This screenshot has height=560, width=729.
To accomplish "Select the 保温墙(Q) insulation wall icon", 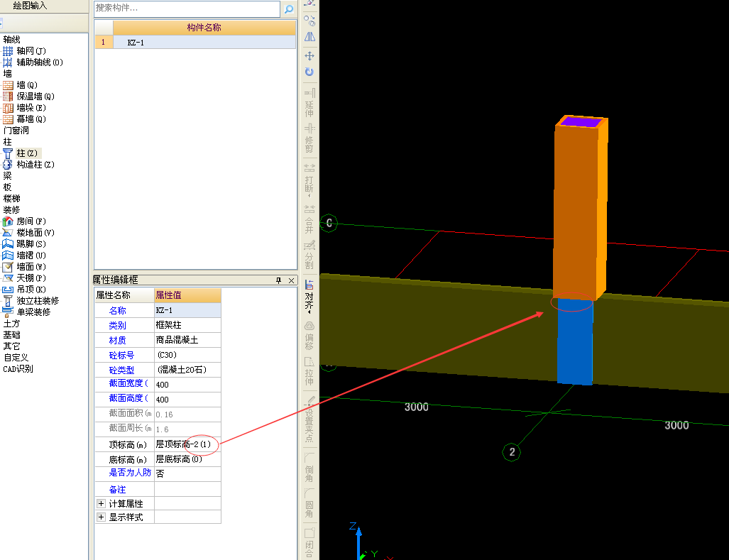I will click(x=8, y=97).
